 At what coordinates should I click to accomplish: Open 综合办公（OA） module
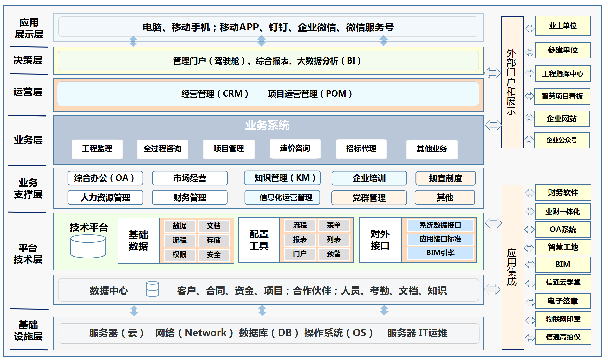coord(105,178)
